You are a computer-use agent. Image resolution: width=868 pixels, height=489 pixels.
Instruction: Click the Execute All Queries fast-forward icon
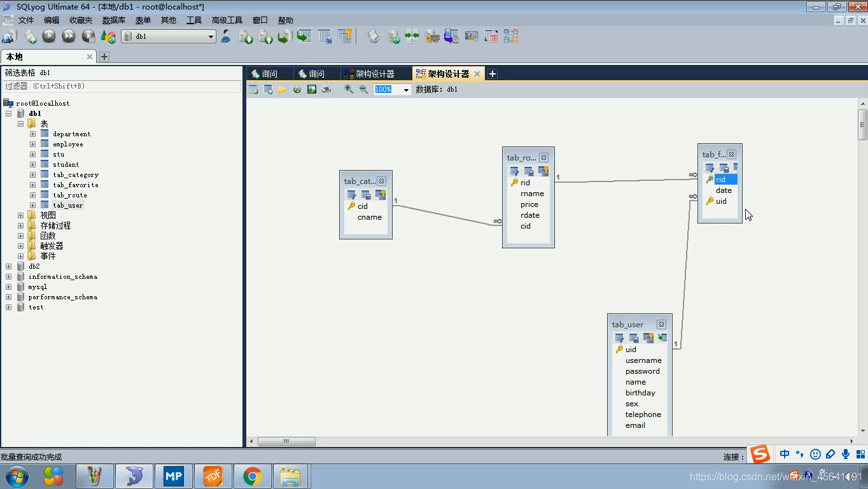69,36
